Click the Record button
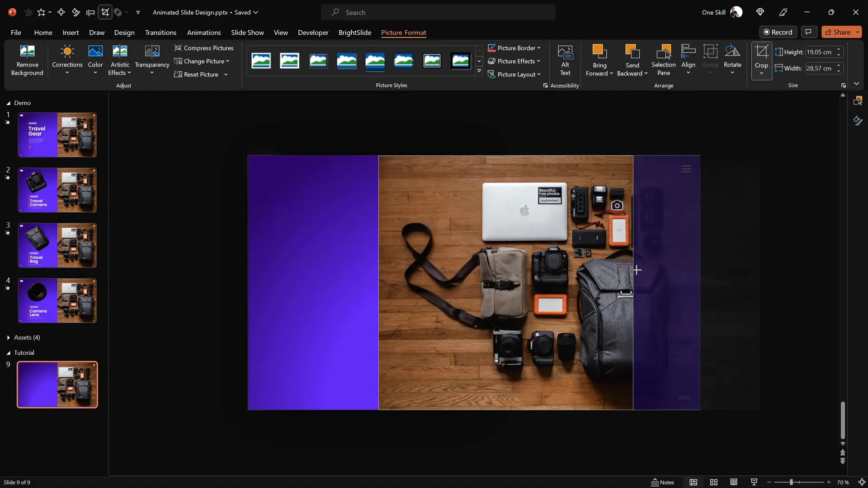 [778, 32]
